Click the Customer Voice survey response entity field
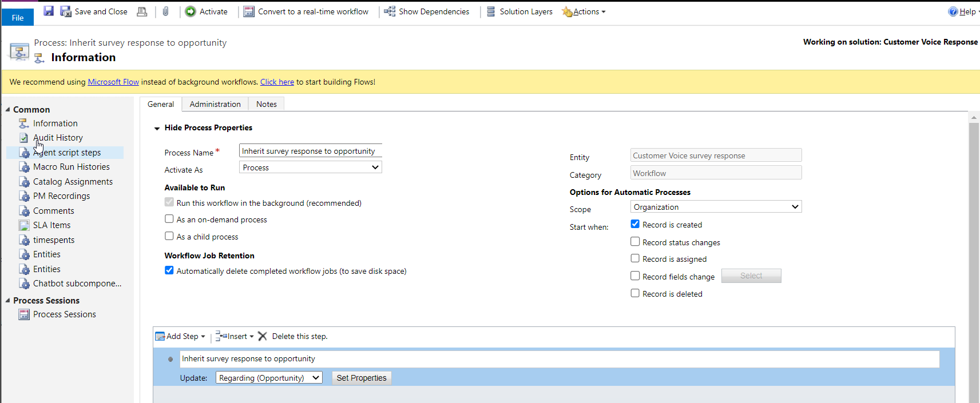Screen dimensions: 980x403 tap(716, 155)
